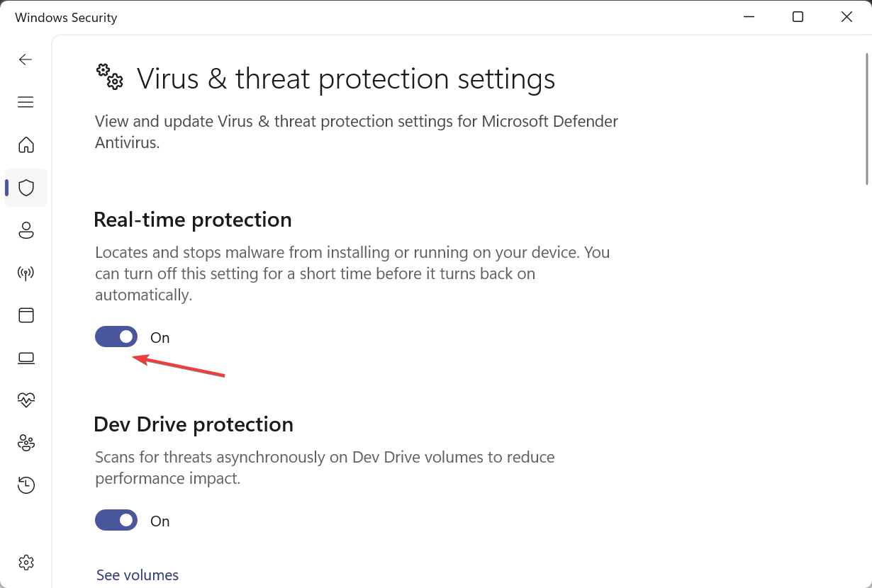This screenshot has width=872, height=588.
Task: Open Account protection person icon
Action: [x=26, y=230]
